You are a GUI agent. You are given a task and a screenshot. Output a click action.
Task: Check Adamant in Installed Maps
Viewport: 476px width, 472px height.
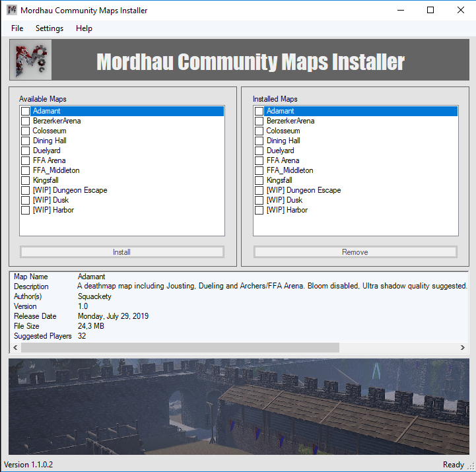259,111
